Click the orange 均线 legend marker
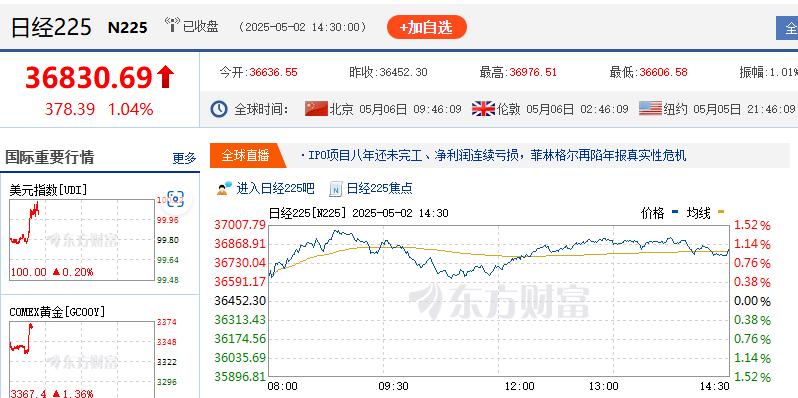The width and height of the screenshot is (798, 398). 721,211
